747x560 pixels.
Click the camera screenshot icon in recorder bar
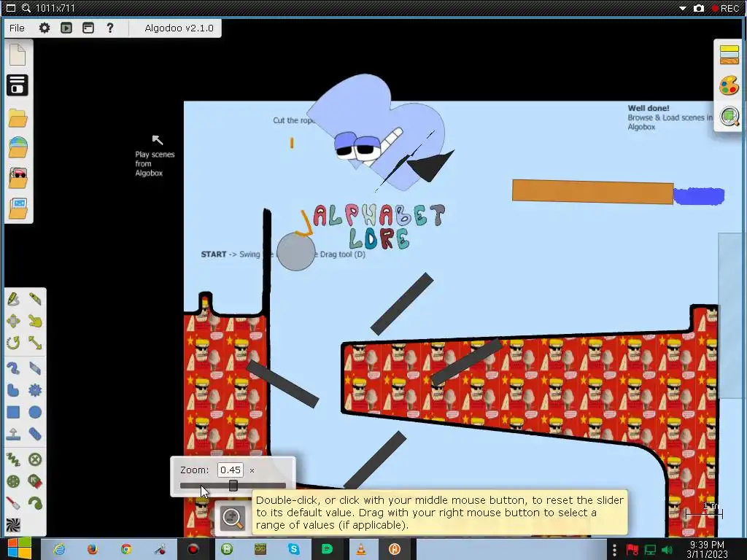tap(698, 8)
